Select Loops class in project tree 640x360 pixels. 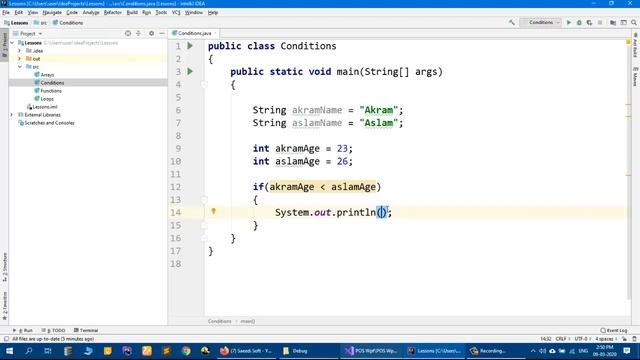coord(44,99)
